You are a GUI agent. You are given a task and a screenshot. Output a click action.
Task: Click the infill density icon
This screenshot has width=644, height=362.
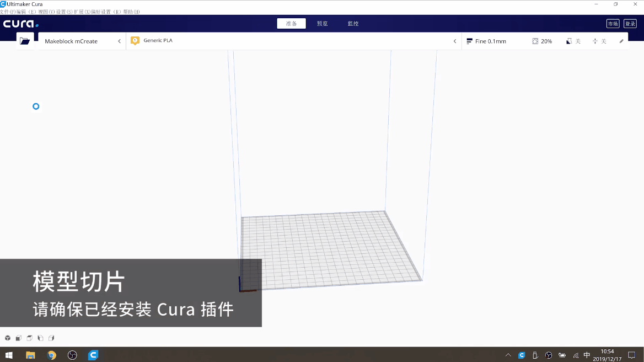click(x=535, y=41)
